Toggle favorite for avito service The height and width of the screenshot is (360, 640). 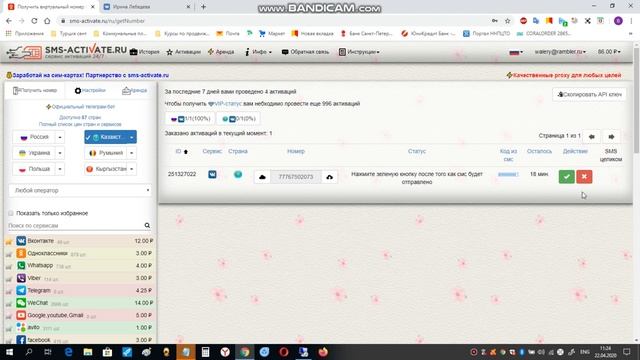(x=9, y=328)
